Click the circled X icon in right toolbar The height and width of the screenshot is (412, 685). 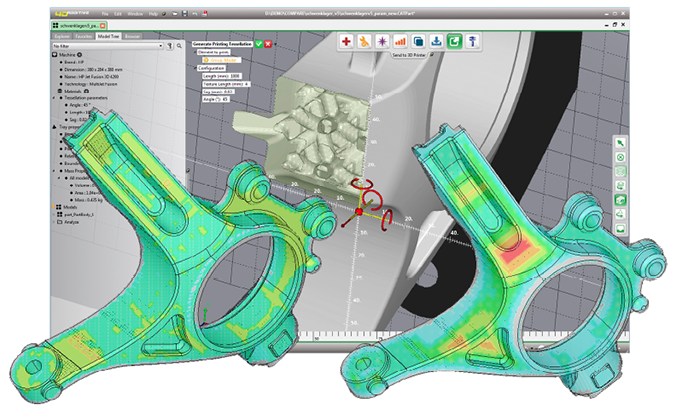point(620,158)
